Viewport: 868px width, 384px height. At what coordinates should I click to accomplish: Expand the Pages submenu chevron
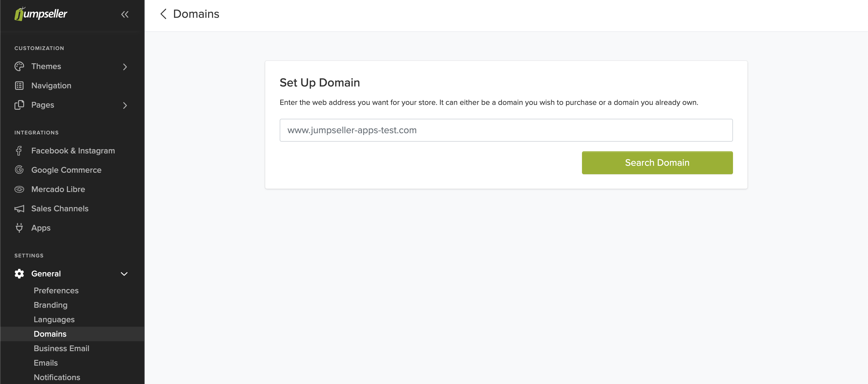point(125,105)
